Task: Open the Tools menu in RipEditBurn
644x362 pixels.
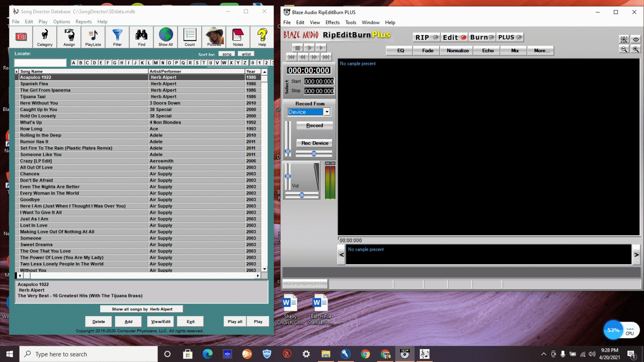Action: (351, 23)
